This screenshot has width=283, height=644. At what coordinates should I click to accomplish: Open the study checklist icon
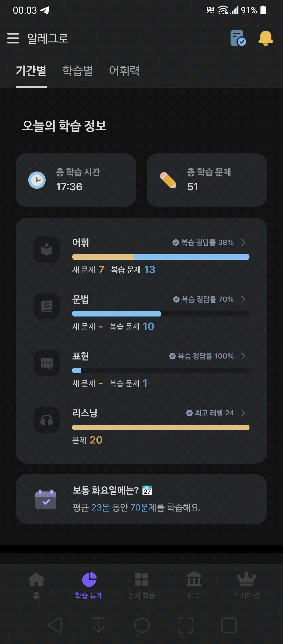(x=238, y=38)
